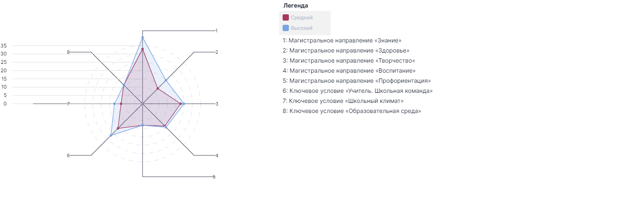Click the red Средний legend color swatch
The height and width of the screenshot is (210, 644).
point(286,17)
